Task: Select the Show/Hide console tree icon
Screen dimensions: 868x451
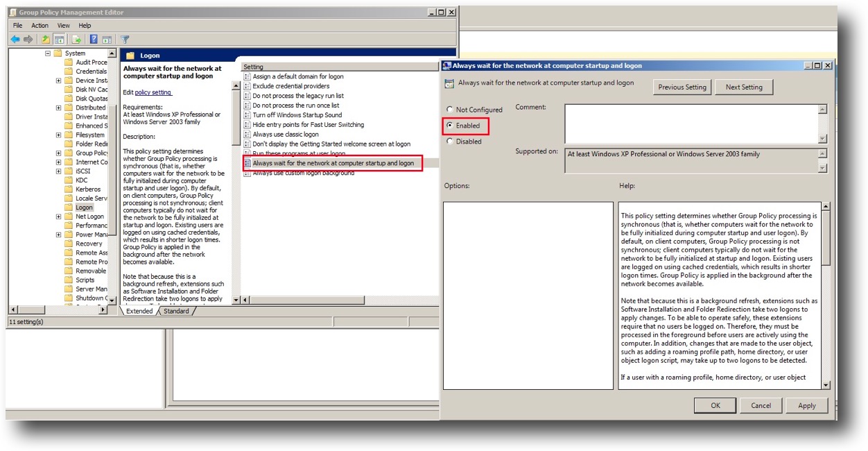Action: click(x=60, y=38)
